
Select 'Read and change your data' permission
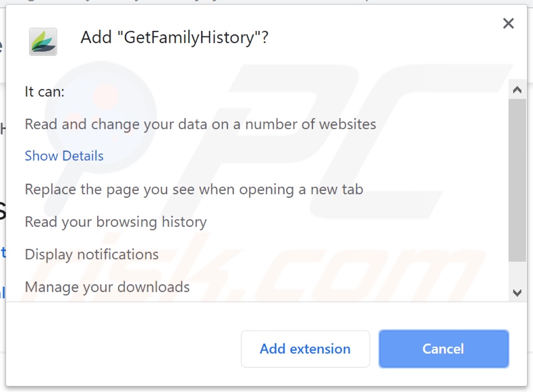[x=200, y=124]
